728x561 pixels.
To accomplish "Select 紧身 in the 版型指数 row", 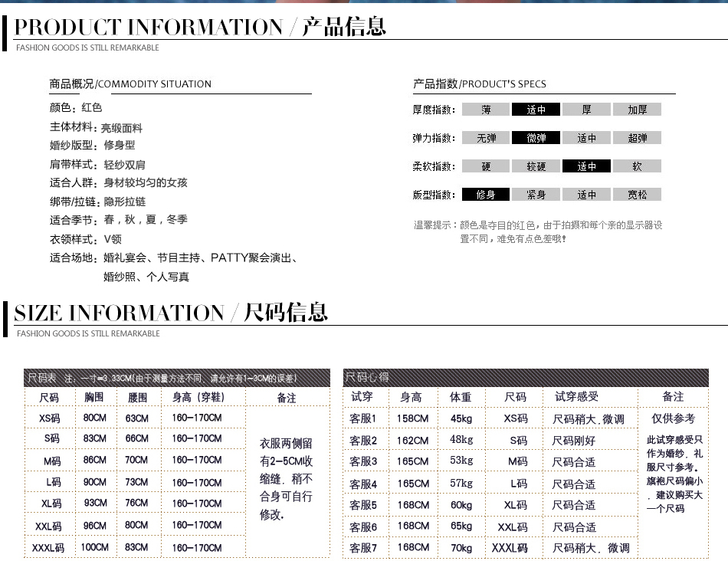I will click(x=536, y=195).
